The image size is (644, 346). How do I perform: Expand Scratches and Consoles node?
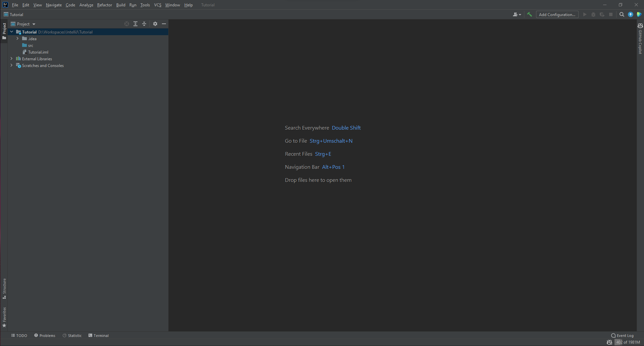(12, 65)
